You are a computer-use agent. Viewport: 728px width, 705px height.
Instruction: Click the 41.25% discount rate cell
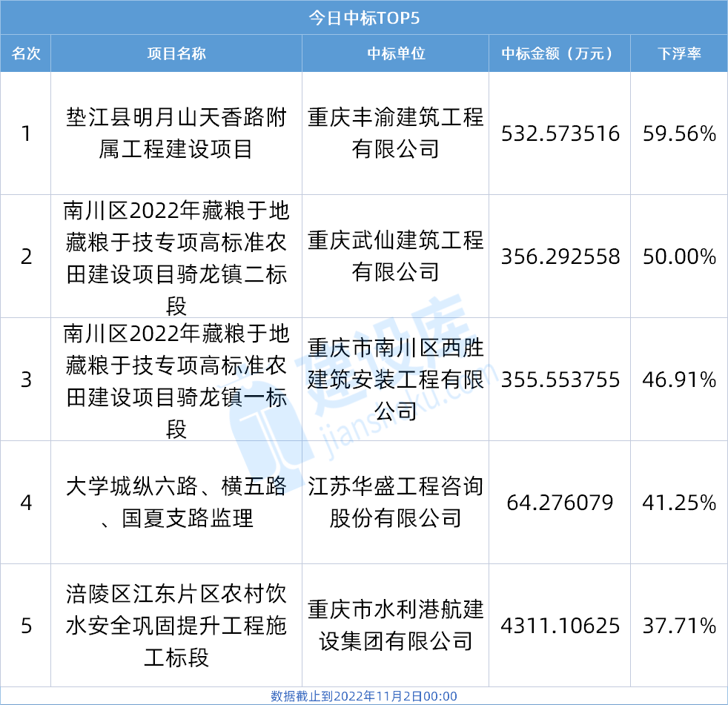[679, 503]
